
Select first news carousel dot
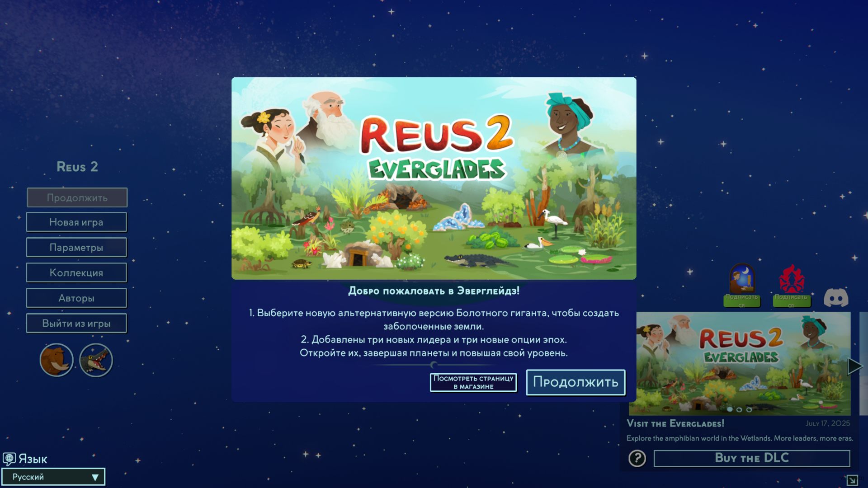[730, 409]
